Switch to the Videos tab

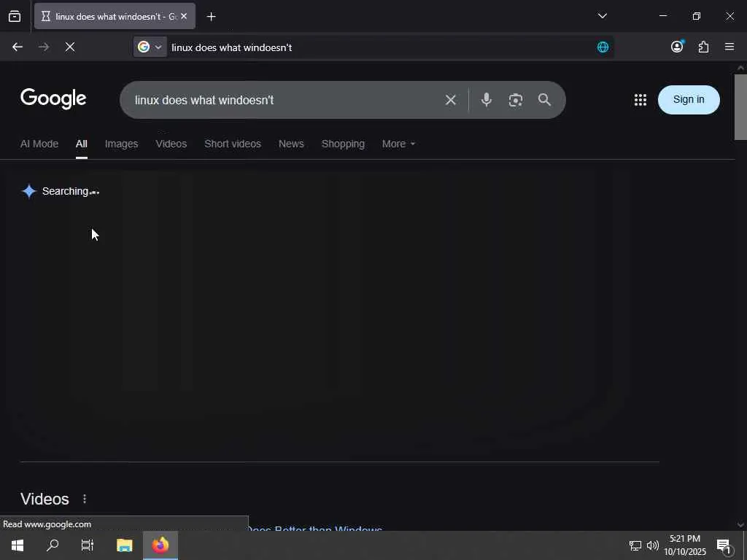click(171, 144)
